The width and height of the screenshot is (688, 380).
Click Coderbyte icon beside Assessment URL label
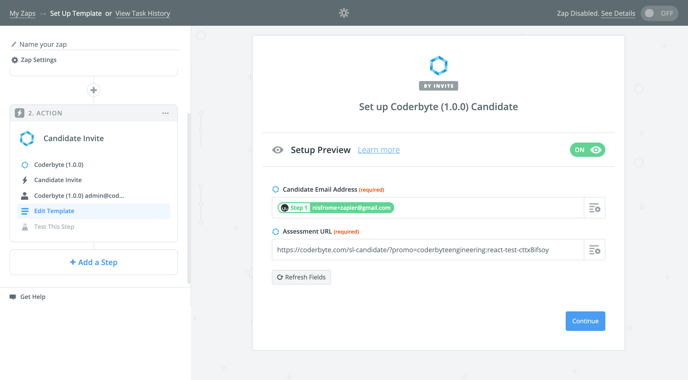click(276, 232)
